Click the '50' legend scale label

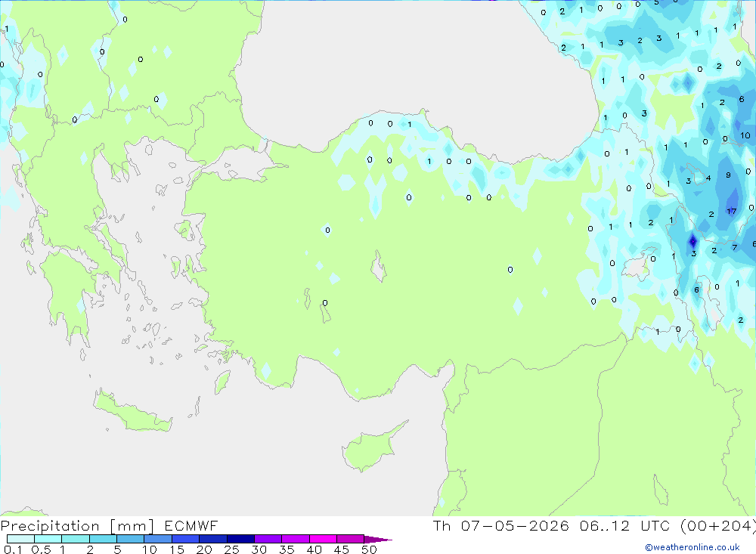pyautogui.click(x=369, y=549)
